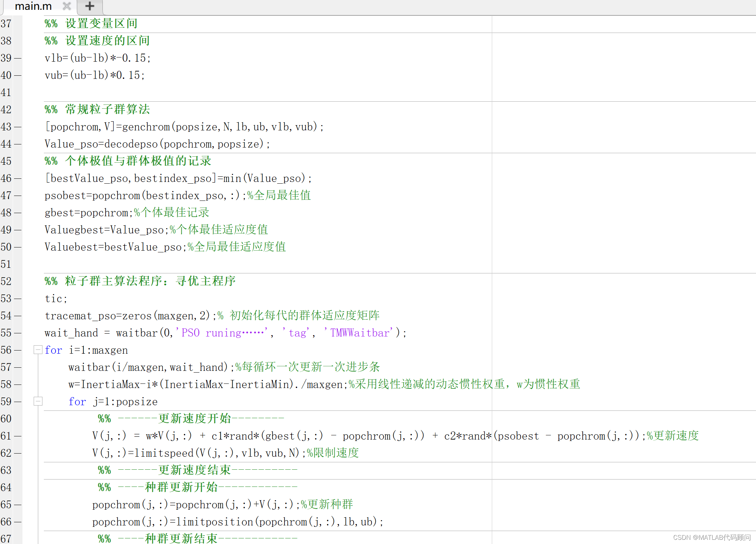Screen dimensions: 756x544
Task: Set a breakpoint on line 56 dash marker
Action: pos(18,349)
